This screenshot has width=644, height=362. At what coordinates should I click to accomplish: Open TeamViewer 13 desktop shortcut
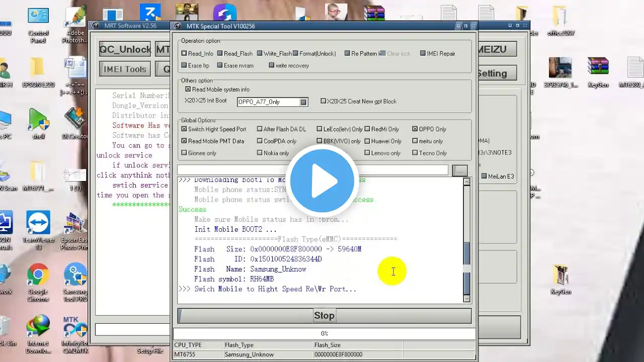[38, 223]
